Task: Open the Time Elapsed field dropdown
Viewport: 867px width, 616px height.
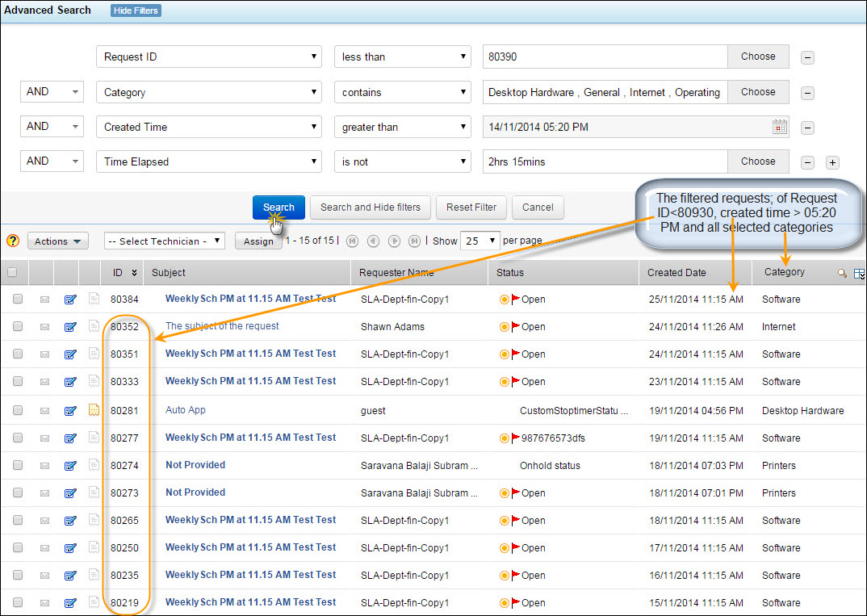Action: point(208,161)
